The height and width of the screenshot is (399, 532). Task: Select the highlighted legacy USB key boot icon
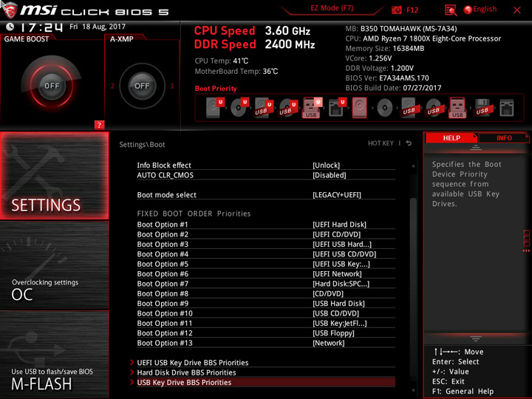(457, 108)
